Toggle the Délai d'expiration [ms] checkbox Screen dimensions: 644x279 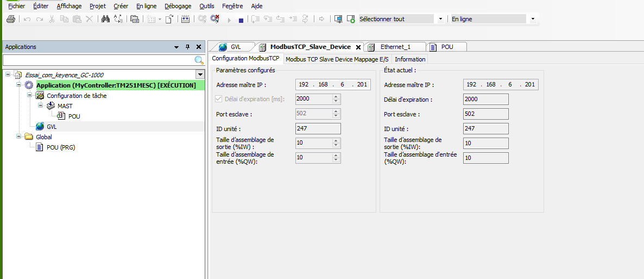219,99
